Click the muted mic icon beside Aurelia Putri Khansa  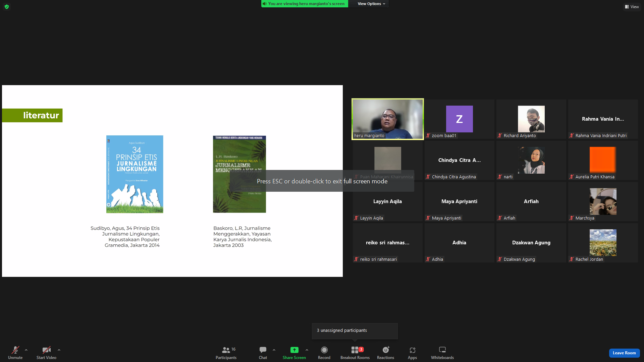click(572, 177)
